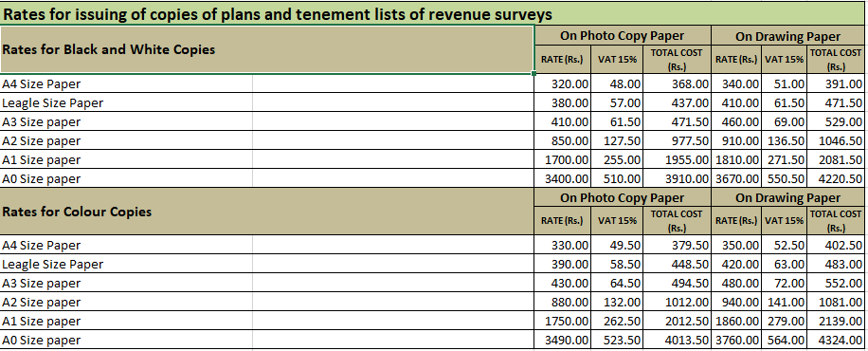Click 'On Drawing Paper' header in black-and-white section
The width and height of the screenshot is (868, 351).
[x=787, y=36]
